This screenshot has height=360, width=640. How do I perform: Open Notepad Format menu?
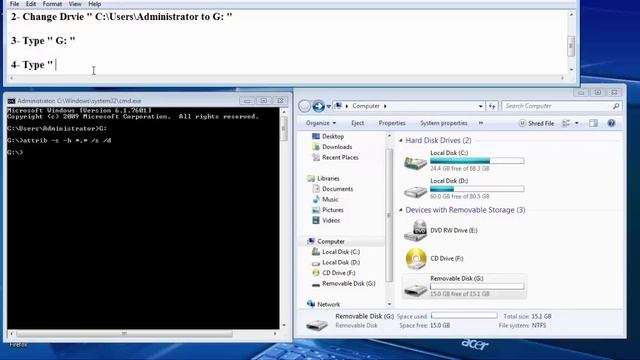point(52,4)
